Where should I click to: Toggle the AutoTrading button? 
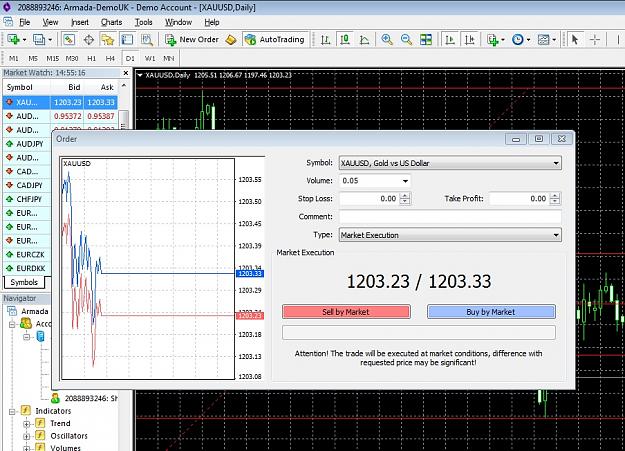pyautogui.click(x=275, y=39)
